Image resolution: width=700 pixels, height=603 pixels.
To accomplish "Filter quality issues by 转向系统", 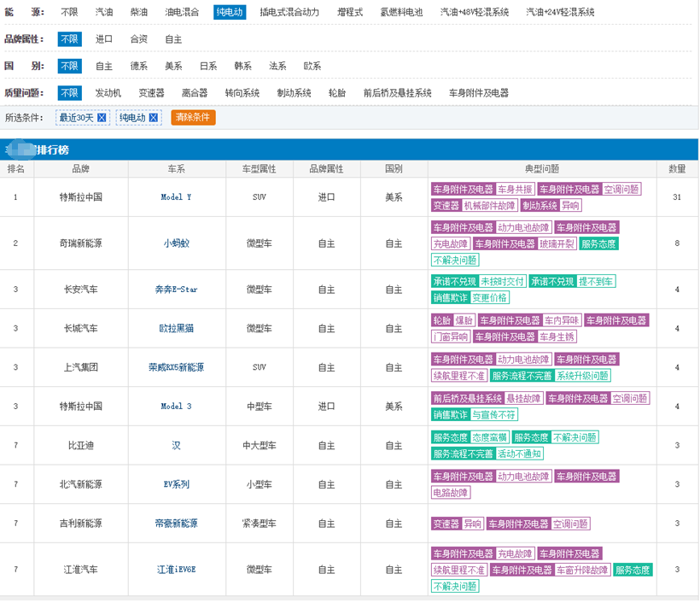I will [x=242, y=93].
